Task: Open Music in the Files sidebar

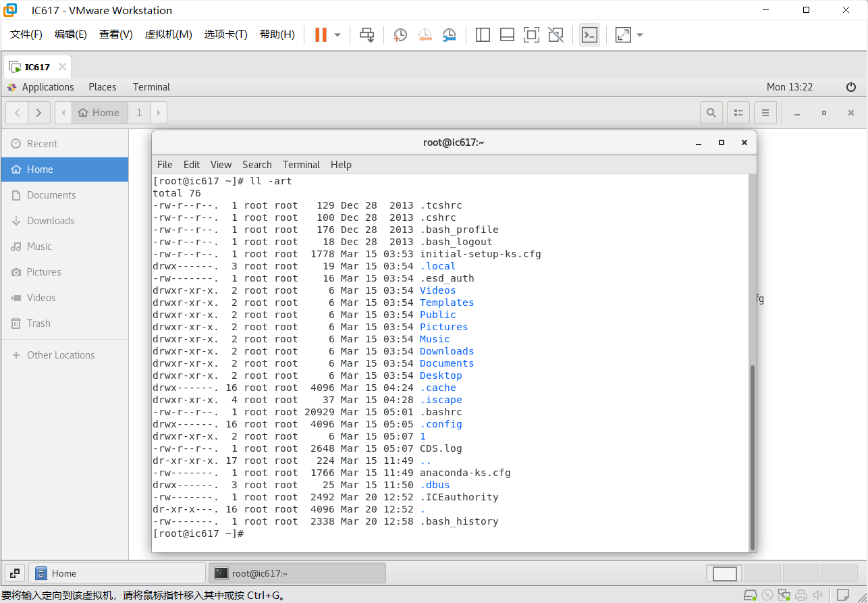Action: point(64,246)
